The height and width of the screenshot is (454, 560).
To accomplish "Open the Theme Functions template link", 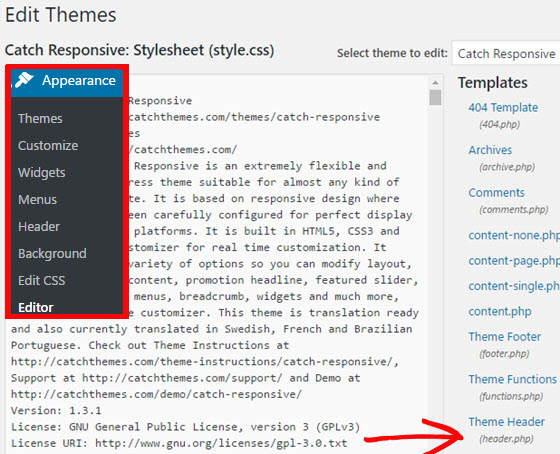I will coord(512,379).
